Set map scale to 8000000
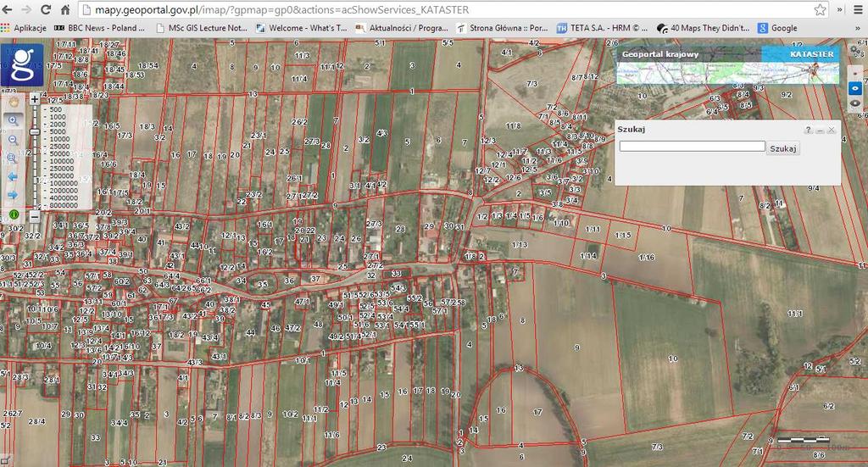Screen dimensions: 868x467 [x=63, y=205]
